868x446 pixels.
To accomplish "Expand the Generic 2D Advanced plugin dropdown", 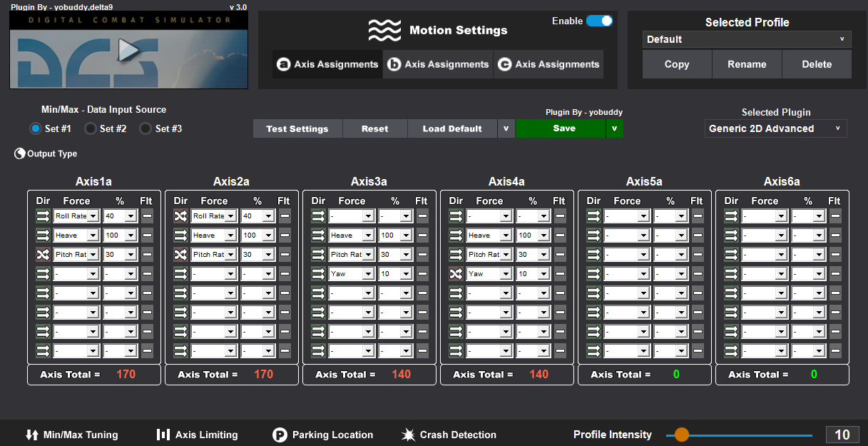I will coord(775,128).
